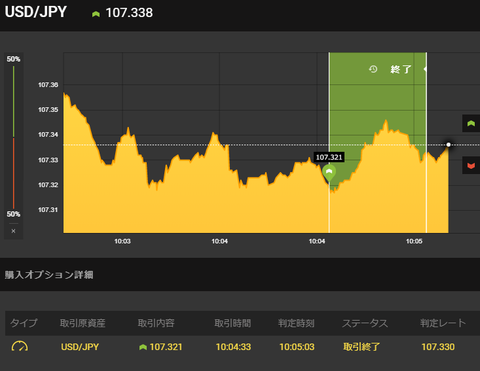The image size is (480, 371).
Task: Click the 取引終了 status
Action: pos(362,347)
